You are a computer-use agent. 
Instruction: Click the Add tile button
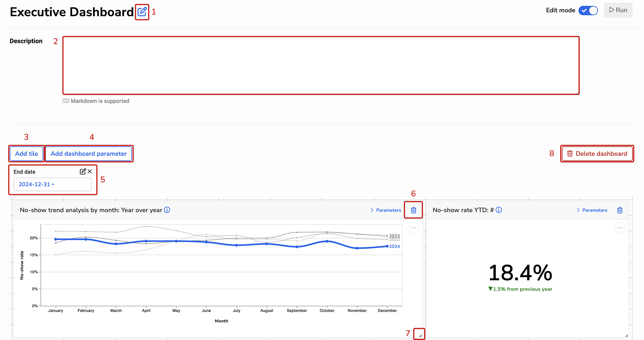(x=27, y=154)
